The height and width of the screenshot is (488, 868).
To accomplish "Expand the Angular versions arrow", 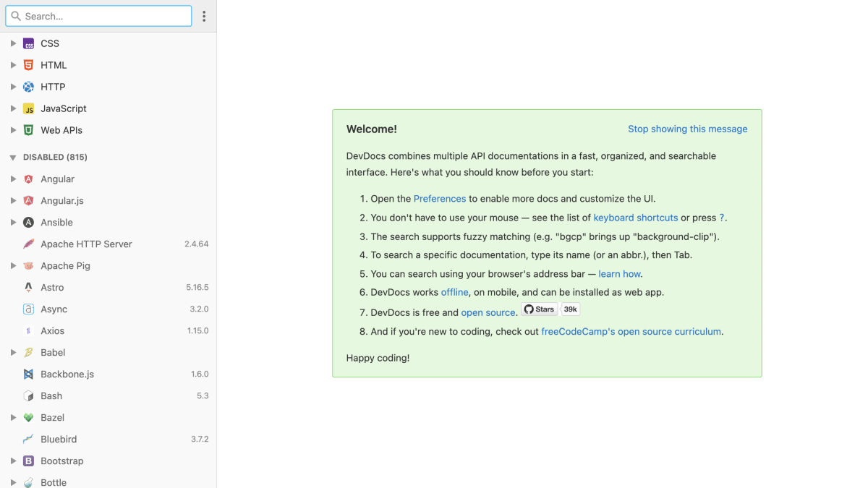I will 13,179.
